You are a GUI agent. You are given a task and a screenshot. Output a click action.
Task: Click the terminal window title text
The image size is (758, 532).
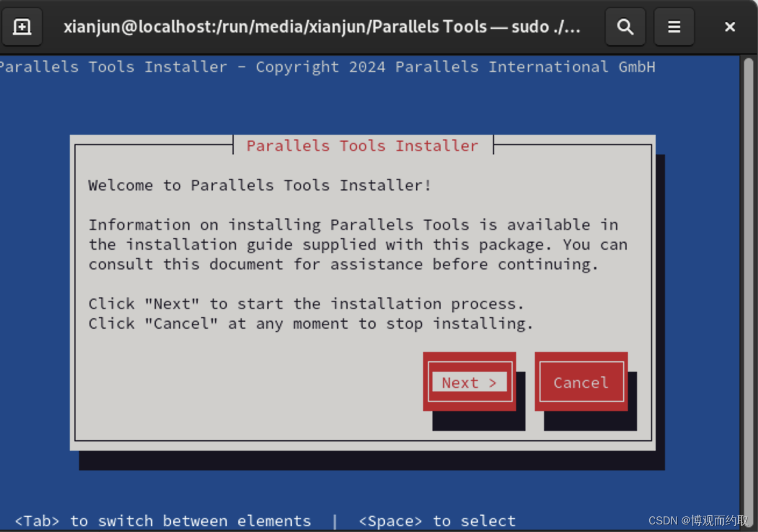[322, 27]
